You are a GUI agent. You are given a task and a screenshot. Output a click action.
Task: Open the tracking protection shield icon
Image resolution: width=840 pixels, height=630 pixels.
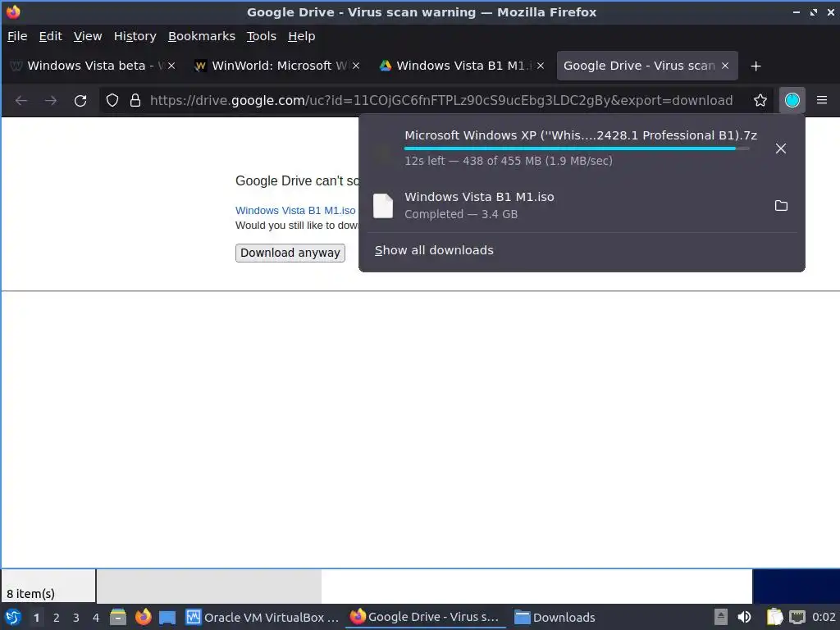112,100
